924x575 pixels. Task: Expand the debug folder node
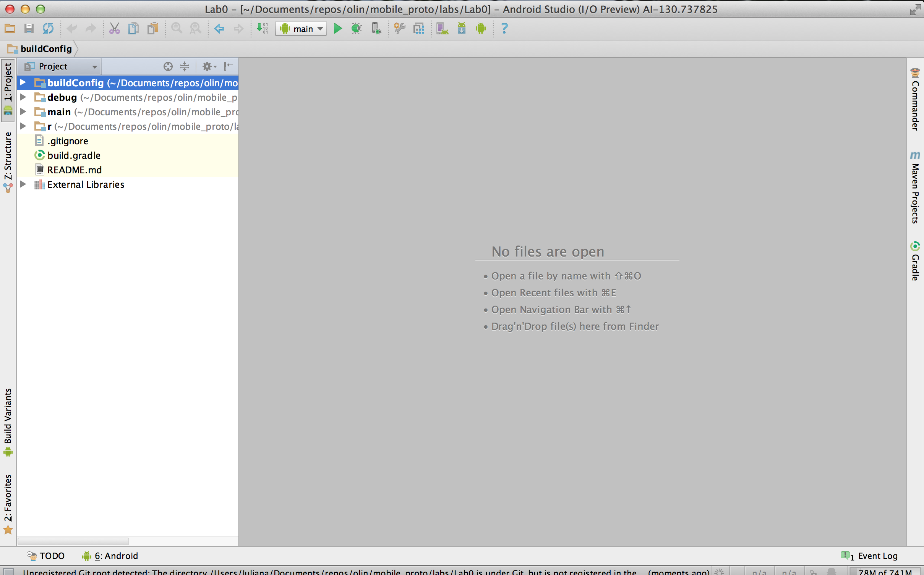23,97
